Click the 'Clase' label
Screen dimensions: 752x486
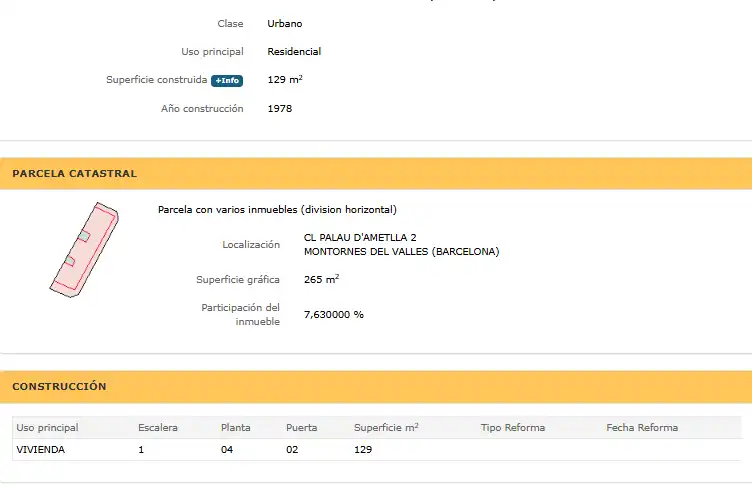230,24
